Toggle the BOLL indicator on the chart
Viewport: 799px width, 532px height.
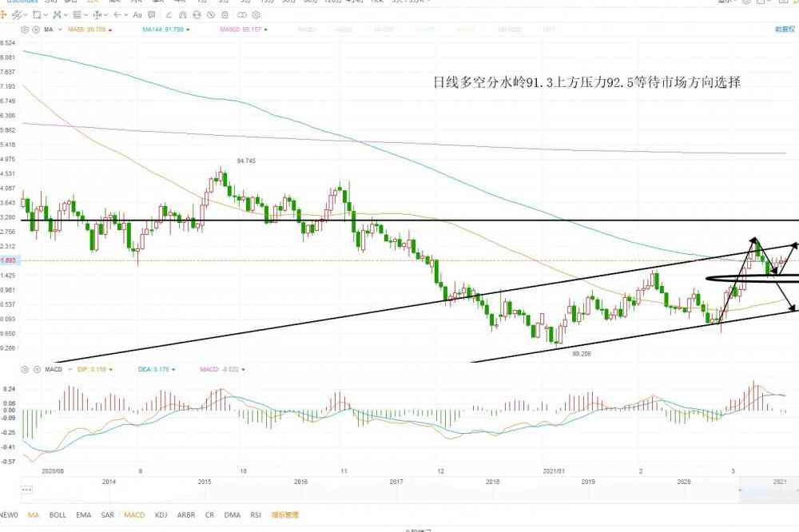(58, 515)
